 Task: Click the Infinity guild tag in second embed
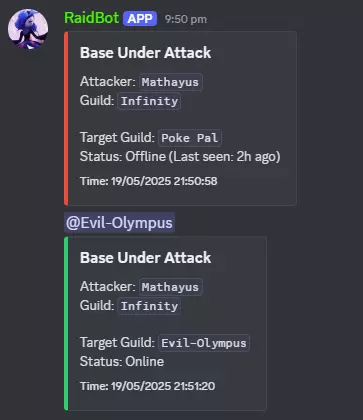coord(149,306)
